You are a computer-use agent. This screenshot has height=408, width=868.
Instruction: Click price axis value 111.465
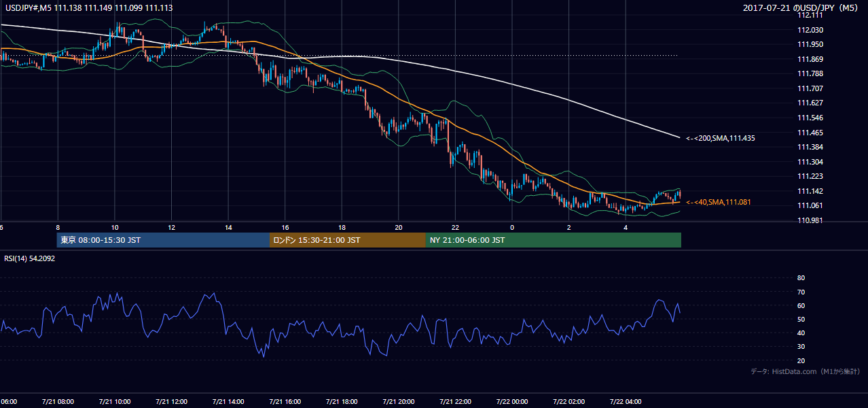pos(810,133)
